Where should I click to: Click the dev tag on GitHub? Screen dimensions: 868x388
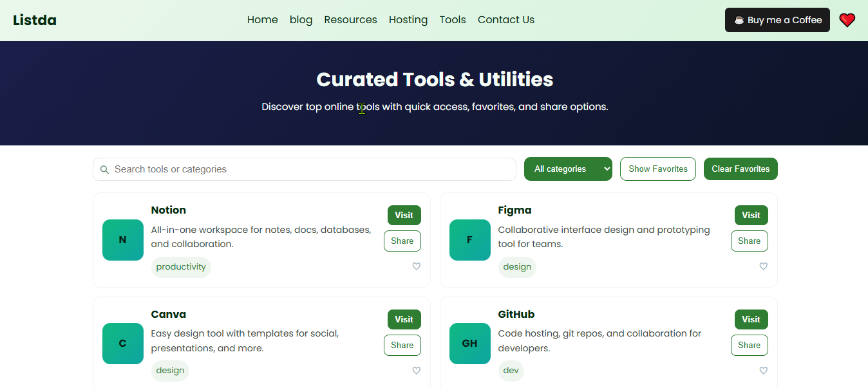pos(511,371)
